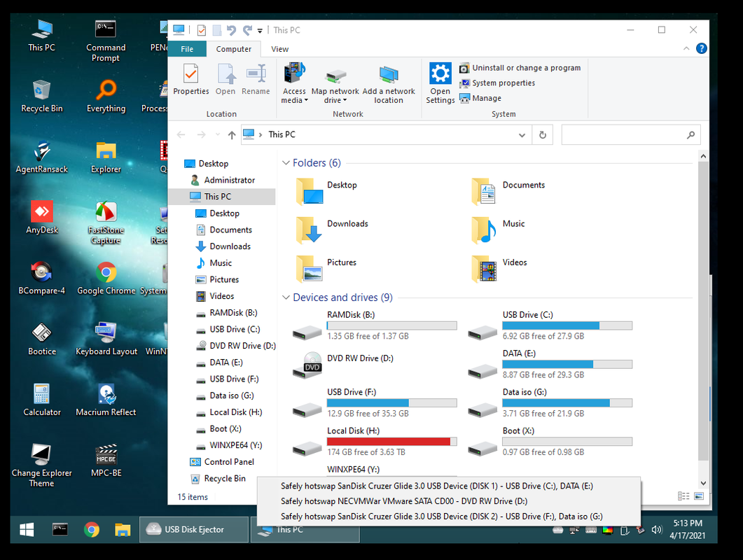Select the Pictures folder in Folders group
Image resolution: width=743 pixels, height=560 pixels.
326,268
